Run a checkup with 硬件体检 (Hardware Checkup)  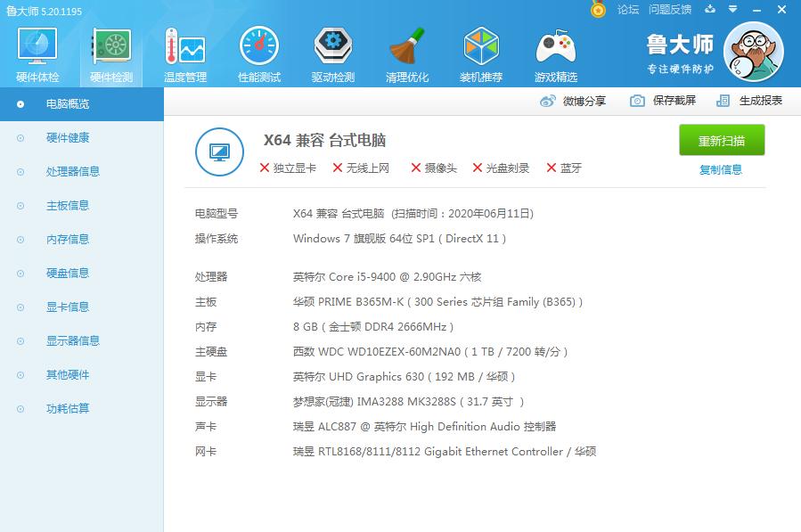point(37,49)
